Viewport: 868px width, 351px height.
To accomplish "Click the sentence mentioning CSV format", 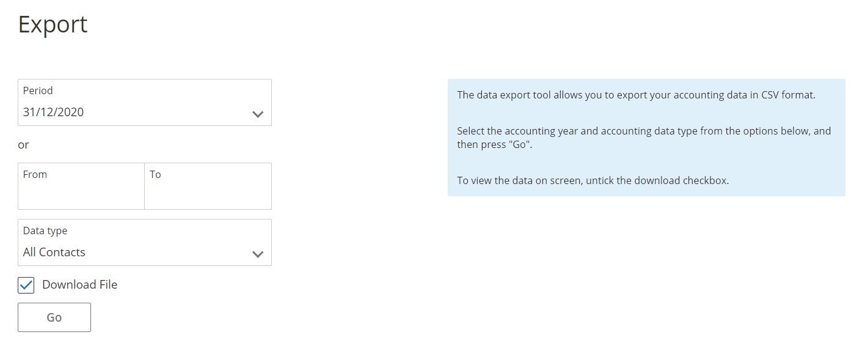I will [636, 95].
